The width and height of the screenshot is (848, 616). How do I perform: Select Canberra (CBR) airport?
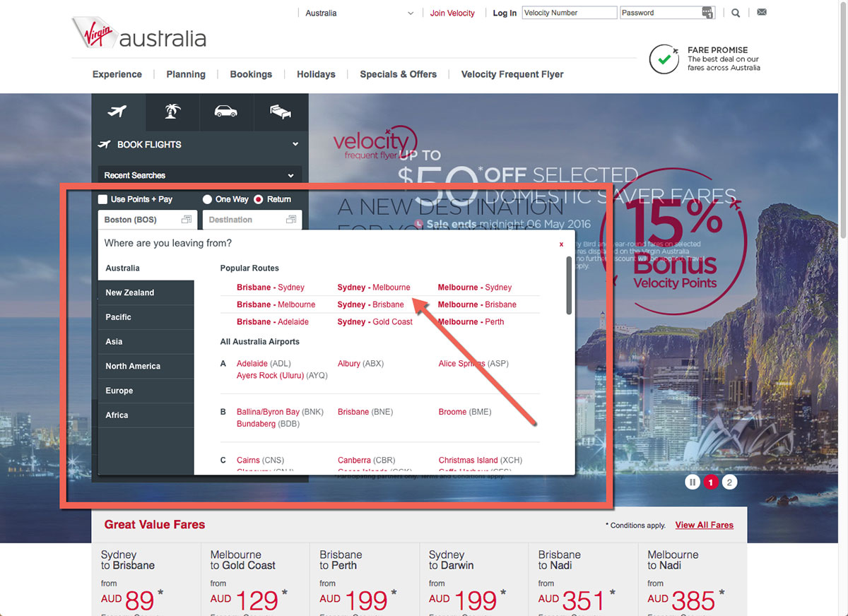click(x=367, y=460)
